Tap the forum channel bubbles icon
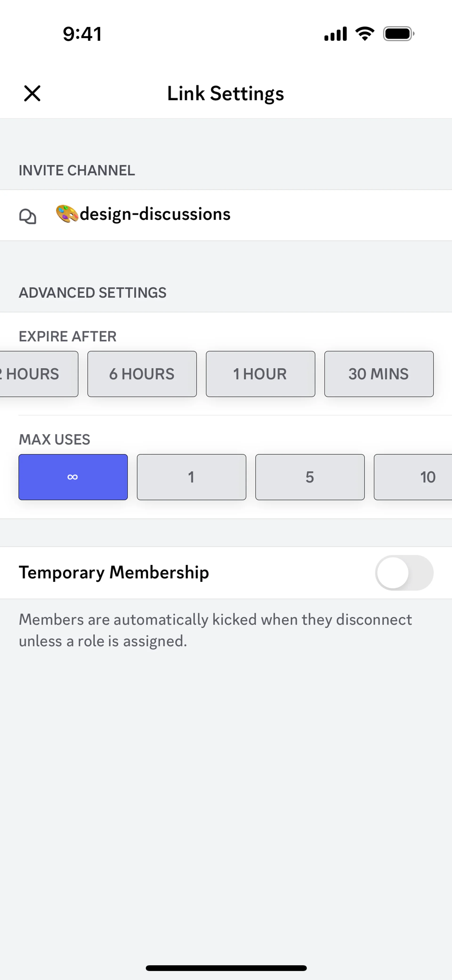The height and width of the screenshot is (980, 452). [x=28, y=216]
